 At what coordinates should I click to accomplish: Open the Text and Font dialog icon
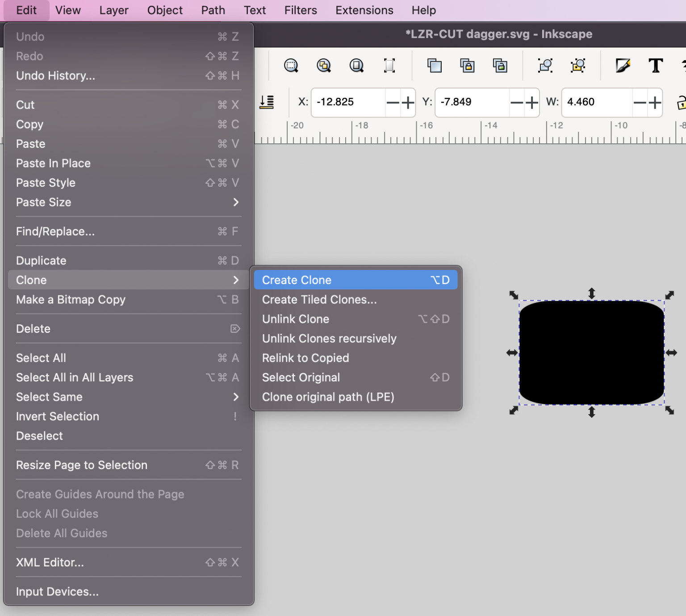tap(655, 66)
